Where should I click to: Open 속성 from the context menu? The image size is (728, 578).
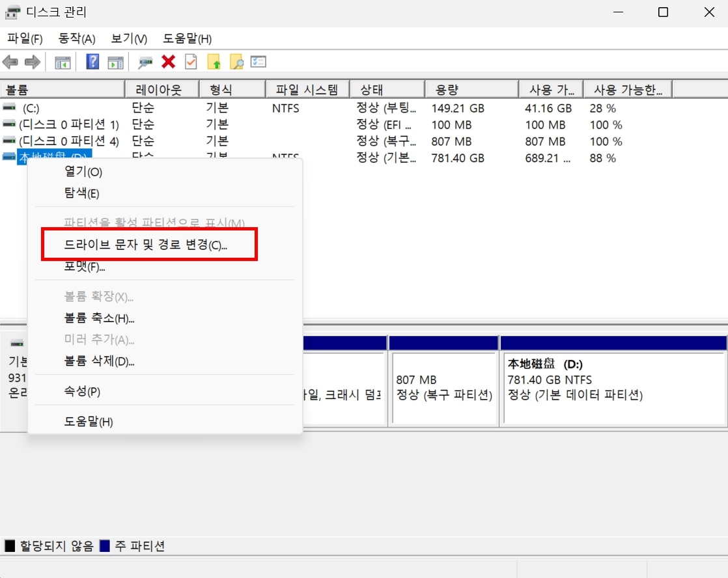(83, 391)
